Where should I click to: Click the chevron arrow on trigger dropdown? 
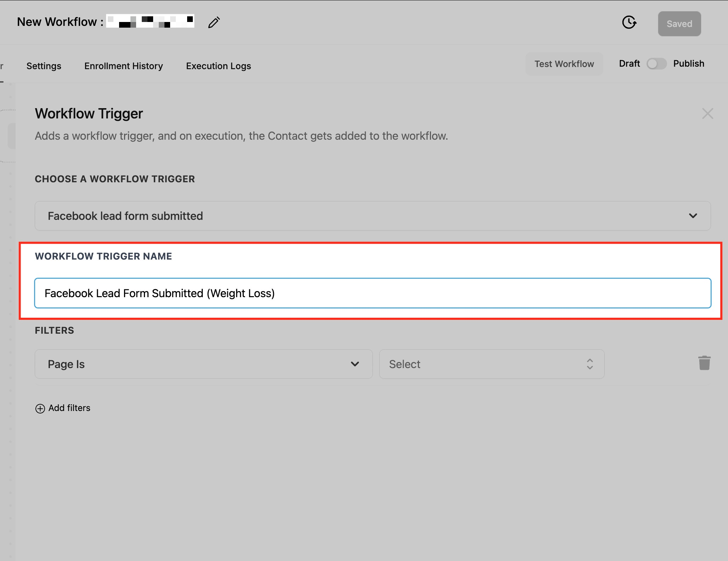click(693, 216)
